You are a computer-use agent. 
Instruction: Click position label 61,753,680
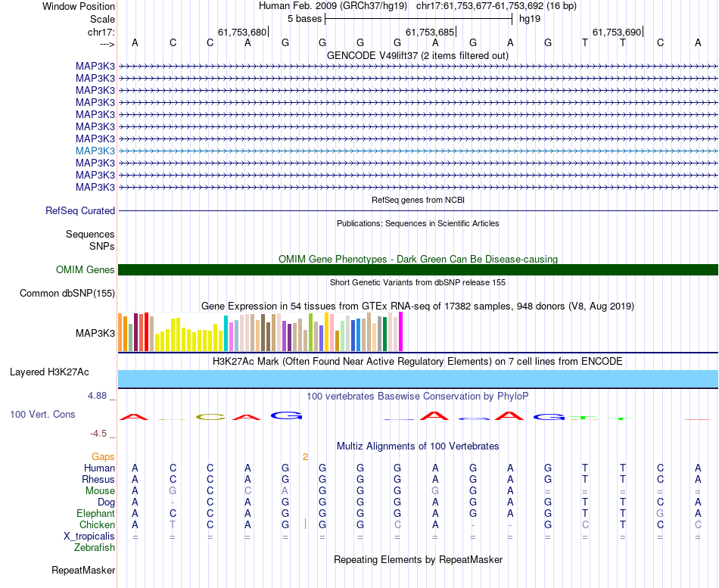(242, 32)
